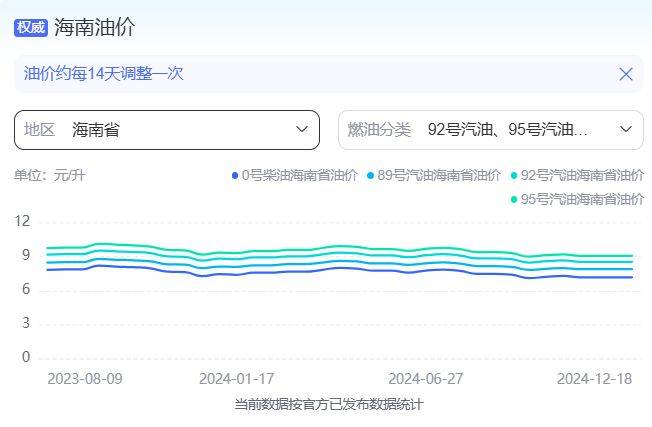Image resolution: width=652 pixels, height=427 pixels.
Task: Click the 当前数据按官方已发布数据统计 footnote
Action: coord(329,404)
